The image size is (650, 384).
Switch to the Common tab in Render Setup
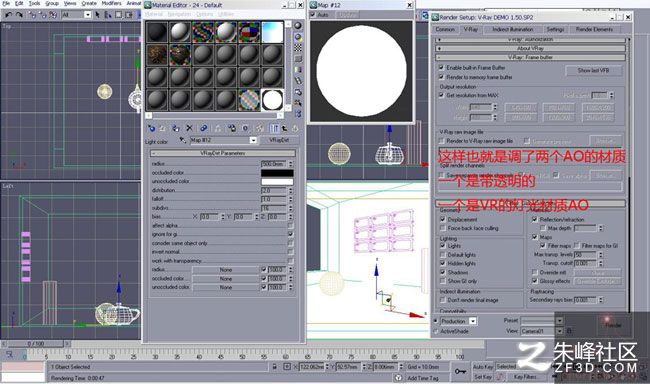click(445, 29)
